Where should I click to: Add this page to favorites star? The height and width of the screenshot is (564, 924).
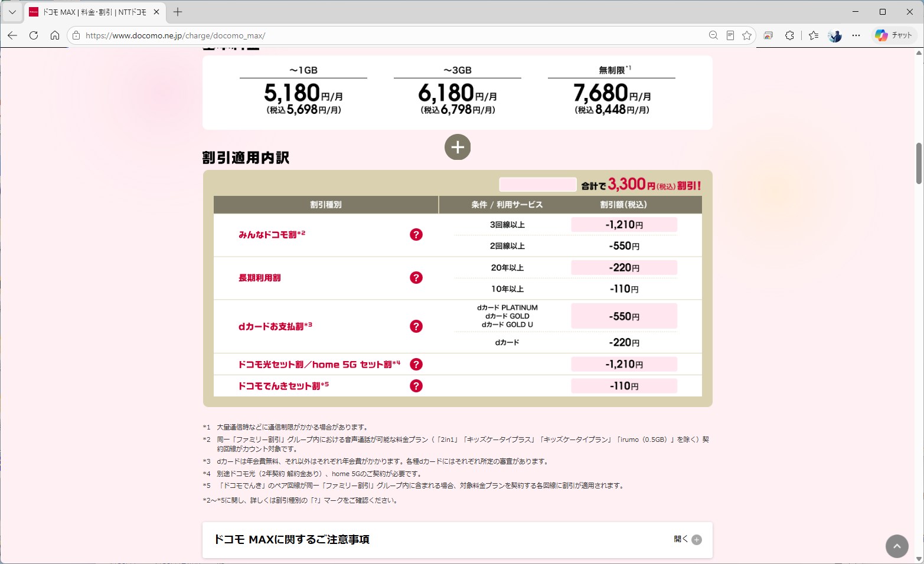pyautogui.click(x=747, y=35)
